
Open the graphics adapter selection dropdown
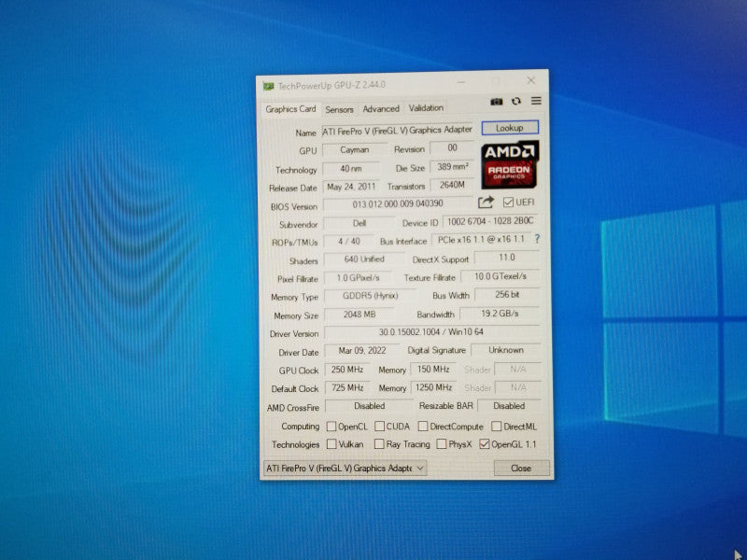tap(345, 469)
